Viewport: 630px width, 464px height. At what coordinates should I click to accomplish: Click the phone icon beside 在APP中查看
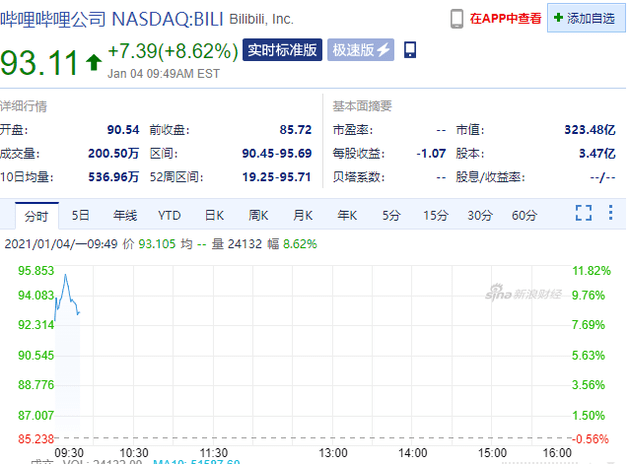(456, 18)
